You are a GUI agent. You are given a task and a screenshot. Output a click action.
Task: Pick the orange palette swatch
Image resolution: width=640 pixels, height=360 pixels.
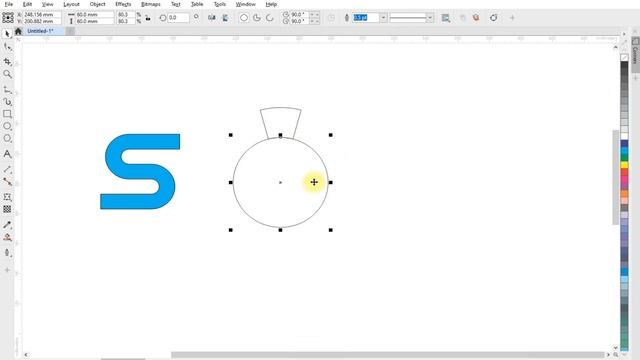(624, 193)
